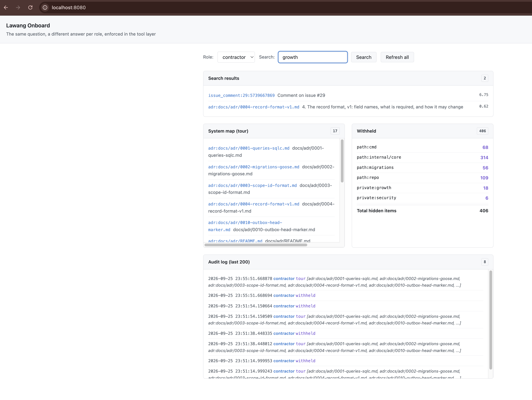Click the Lawang Onboard page title

click(28, 26)
